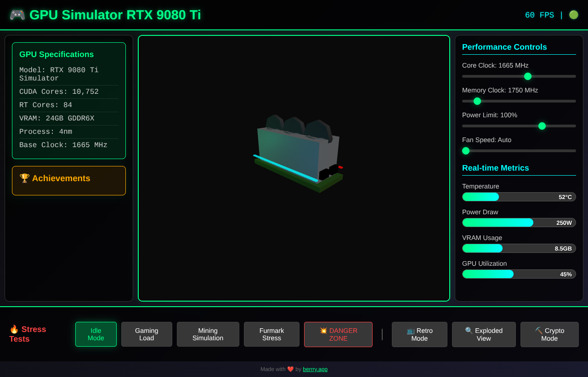
Task: Click the magnifier icon on Exploded View button
Action: pos(469,330)
